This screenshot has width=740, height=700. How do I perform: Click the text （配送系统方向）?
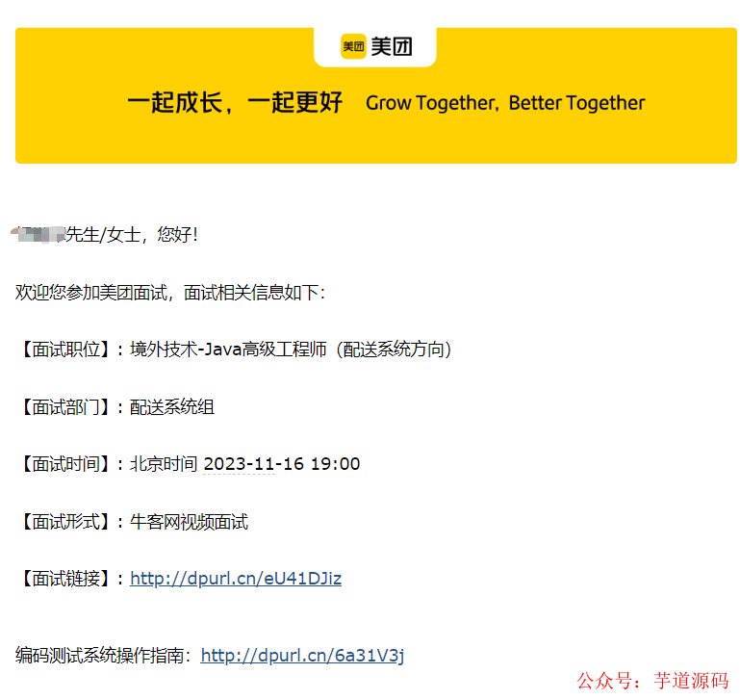(x=395, y=350)
